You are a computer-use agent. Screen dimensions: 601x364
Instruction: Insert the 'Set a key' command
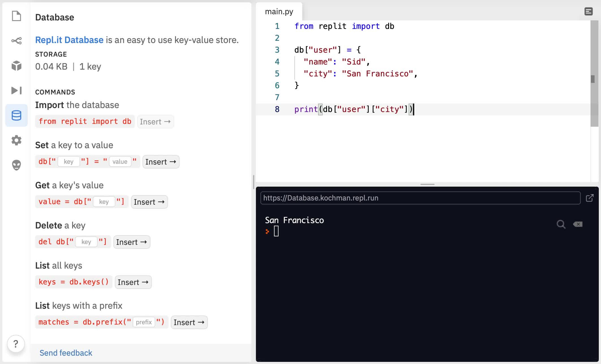coord(161,162)
